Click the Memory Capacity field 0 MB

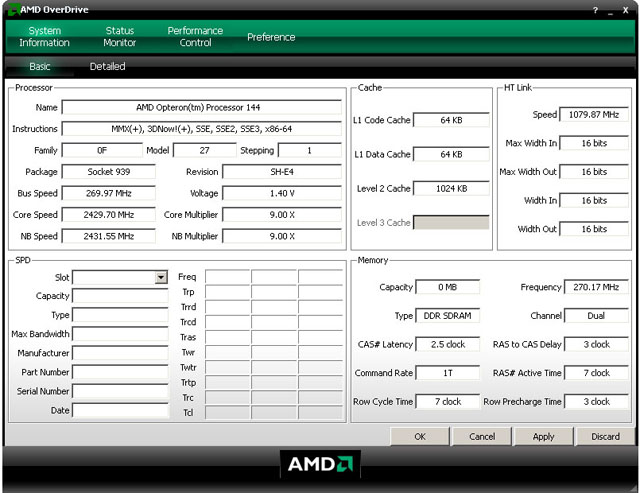click(448, 287)
